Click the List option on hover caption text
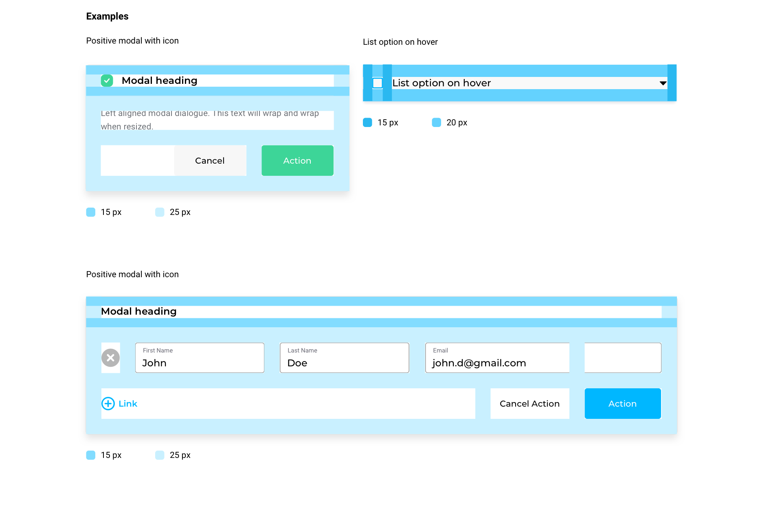Screen dimensions: 782x532 click(x=400, y=42)
